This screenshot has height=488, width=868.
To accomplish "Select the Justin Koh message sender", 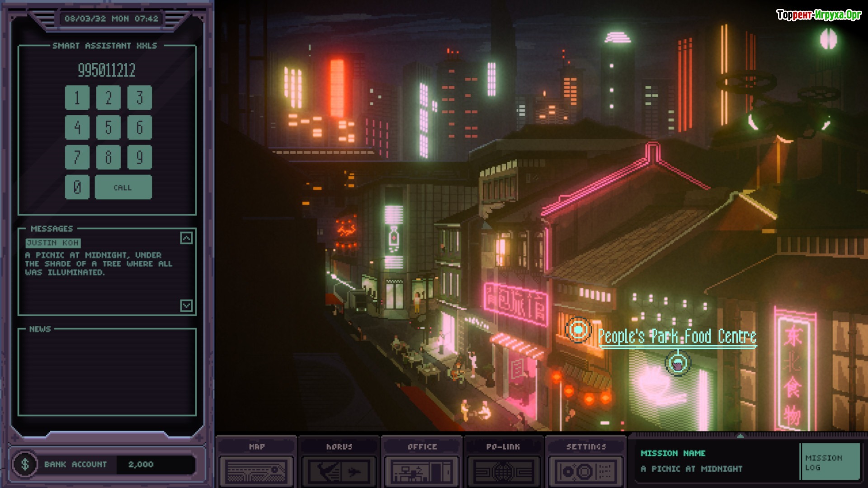I will click(x=53, y=243).
